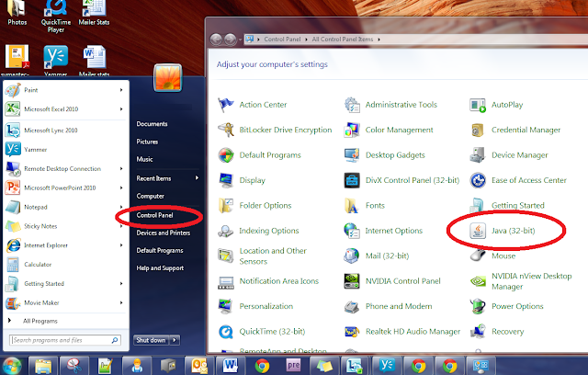Click the Back navigation button

click(x=216, y=39)
